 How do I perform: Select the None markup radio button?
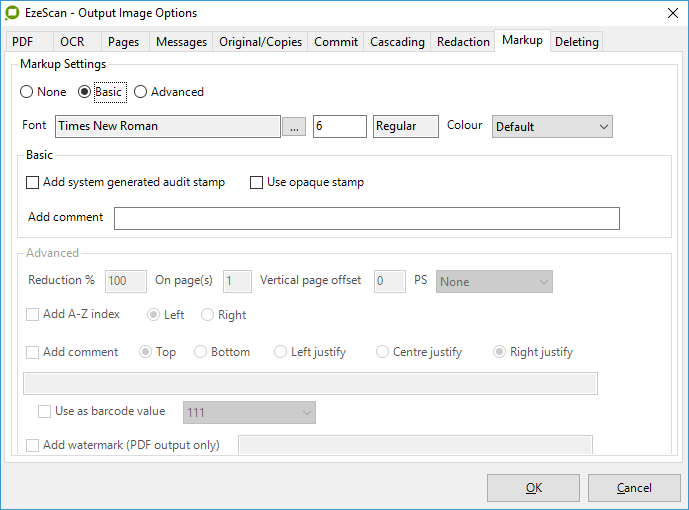click(x=28, y=92)
